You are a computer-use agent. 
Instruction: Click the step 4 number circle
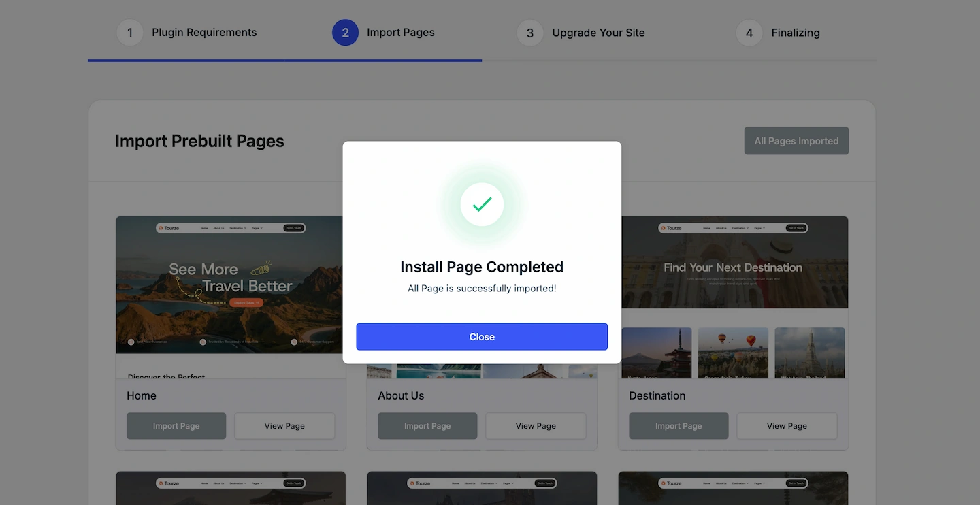[749, 33]
